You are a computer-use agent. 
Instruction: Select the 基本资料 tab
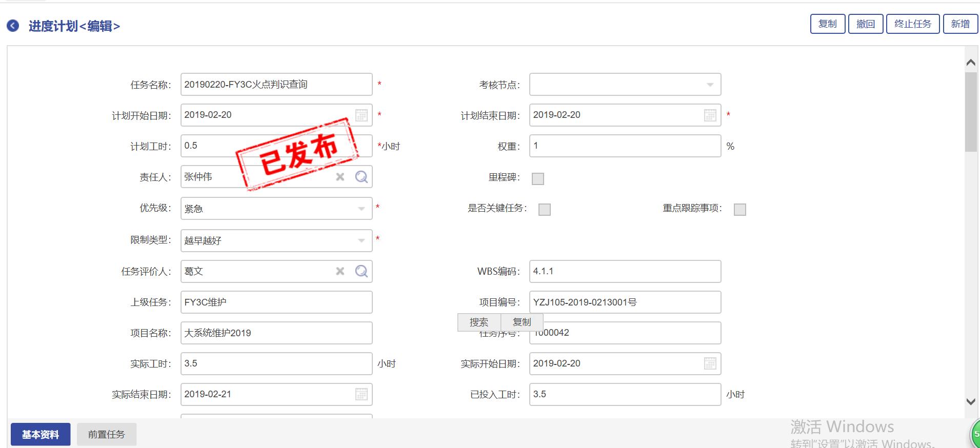coord(41,434)
